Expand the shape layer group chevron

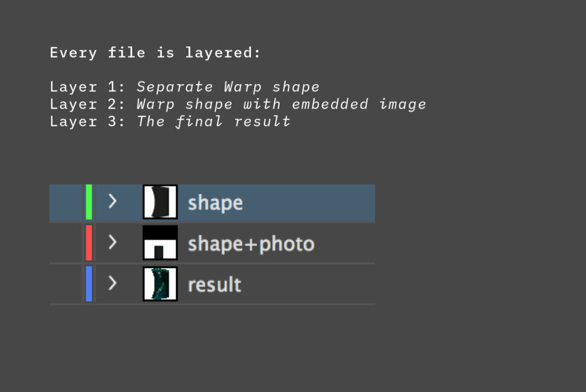click(113, 201)
